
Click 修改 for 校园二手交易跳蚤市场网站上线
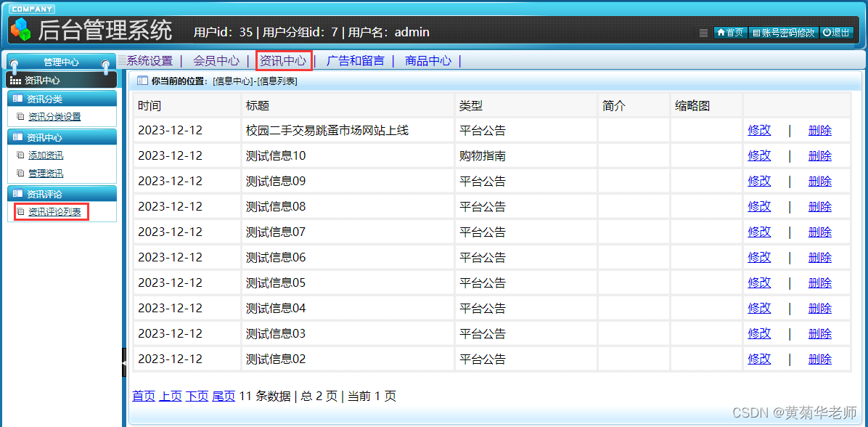click(x=759, y=131)
